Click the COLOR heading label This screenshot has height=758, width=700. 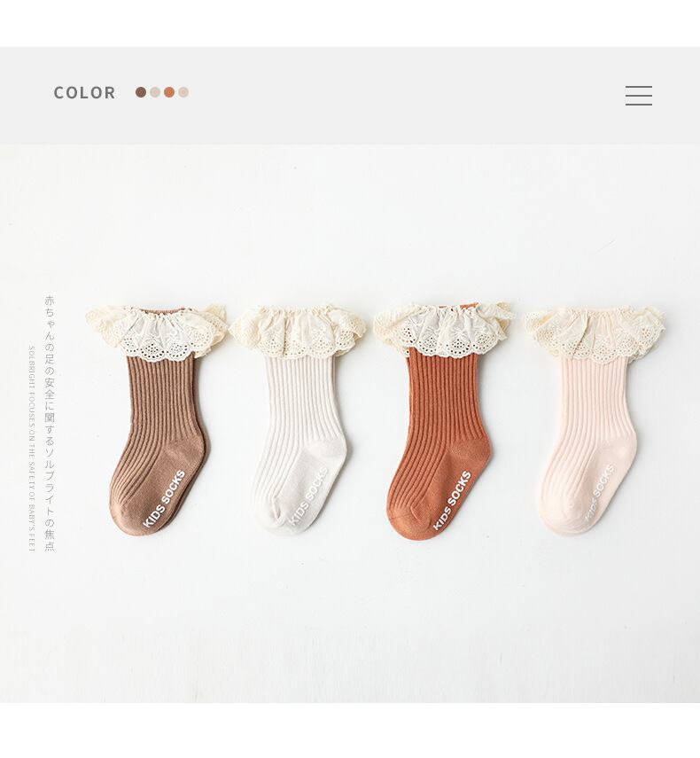pyautogui.click(x=84, y=93)
